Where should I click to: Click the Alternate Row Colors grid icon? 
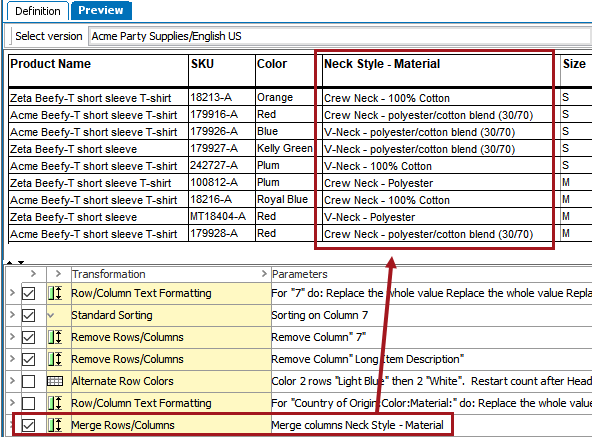click(x=55, y=381)
